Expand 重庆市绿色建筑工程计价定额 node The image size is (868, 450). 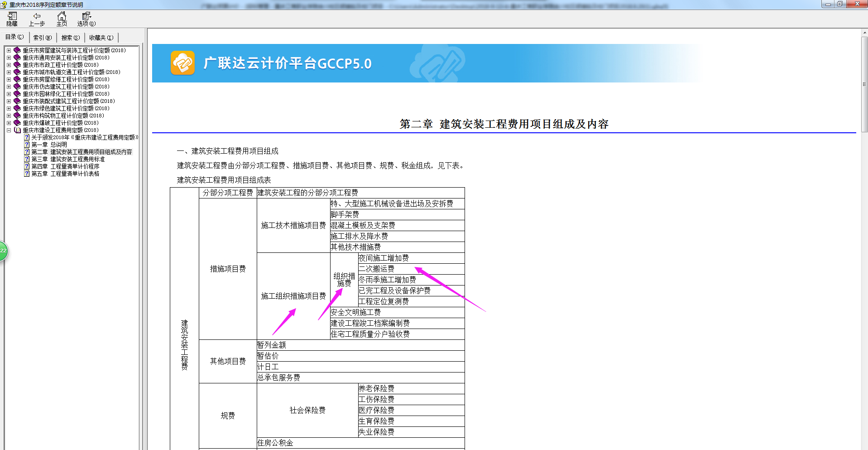(x=9, y=108)
